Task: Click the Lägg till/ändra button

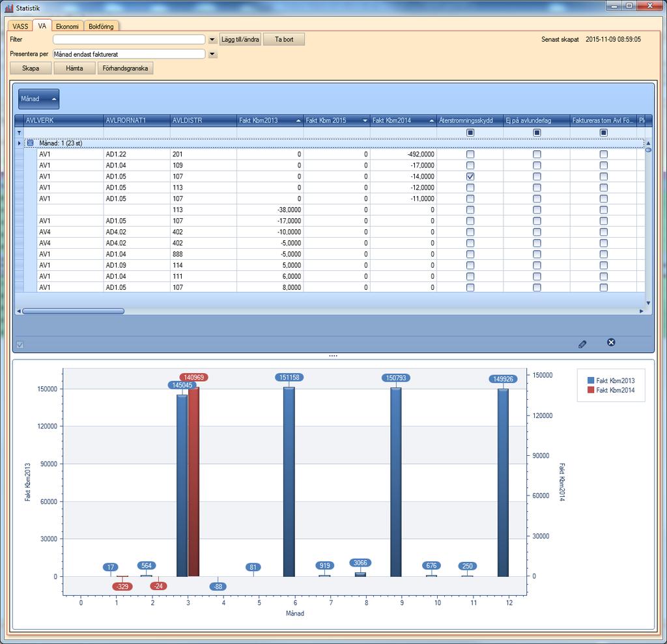Action: pos(240,40)
